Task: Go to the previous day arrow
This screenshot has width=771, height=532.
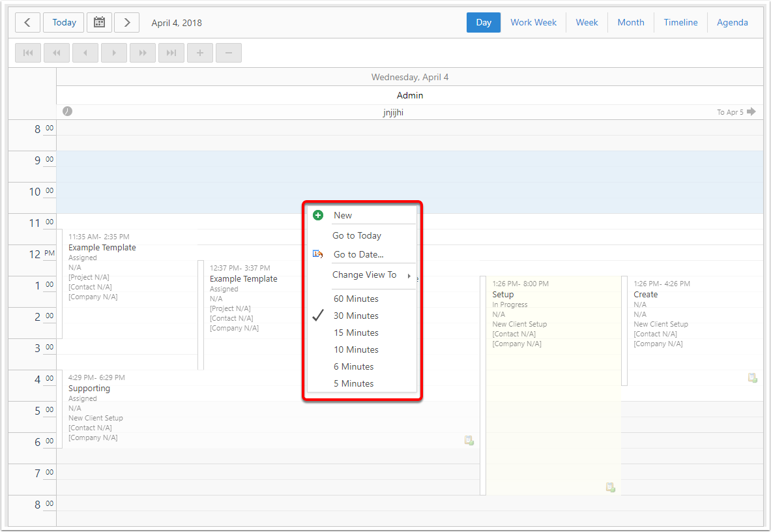Action: pos(27,23)
